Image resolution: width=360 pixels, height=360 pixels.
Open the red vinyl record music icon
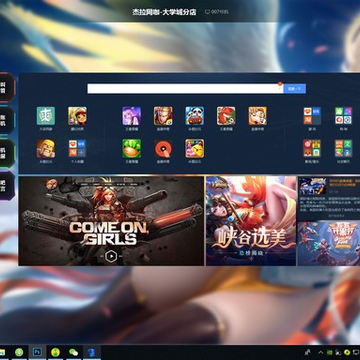click(x=163, y=148)
